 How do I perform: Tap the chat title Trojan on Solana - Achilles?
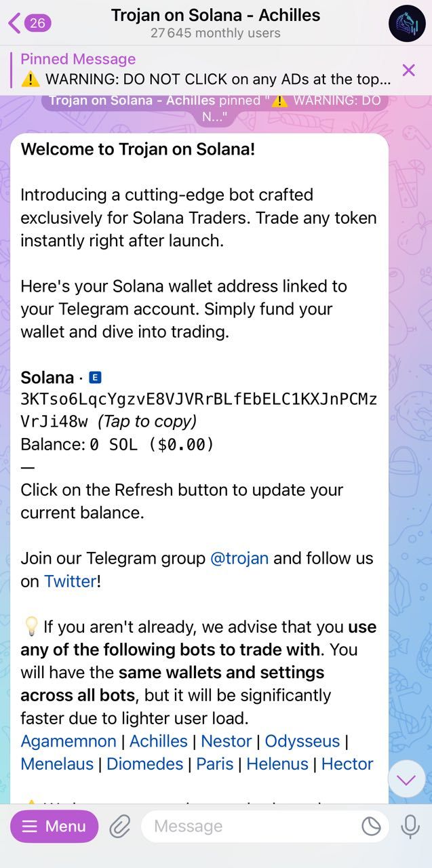click(x=216, y=15)
